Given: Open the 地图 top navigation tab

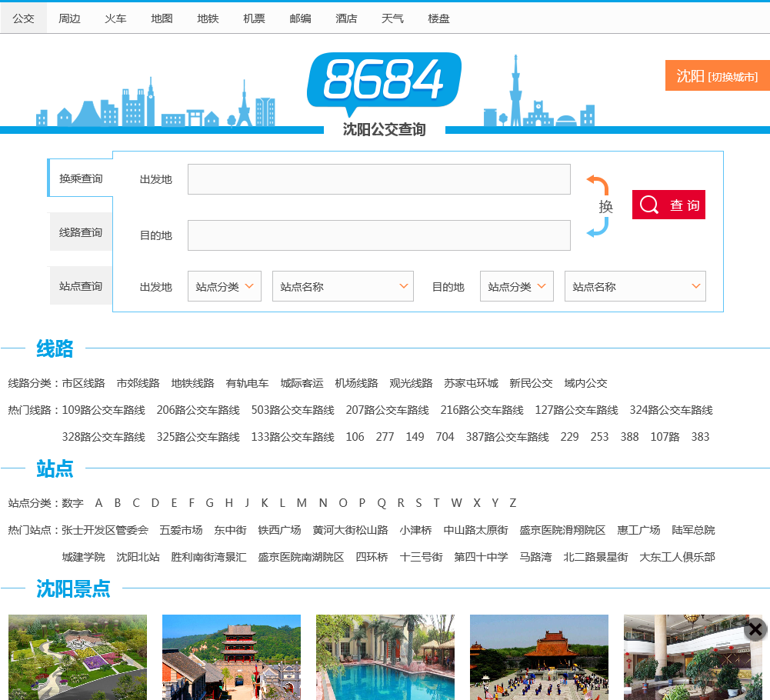Looking at the screenshot, I should click(162, 18).
